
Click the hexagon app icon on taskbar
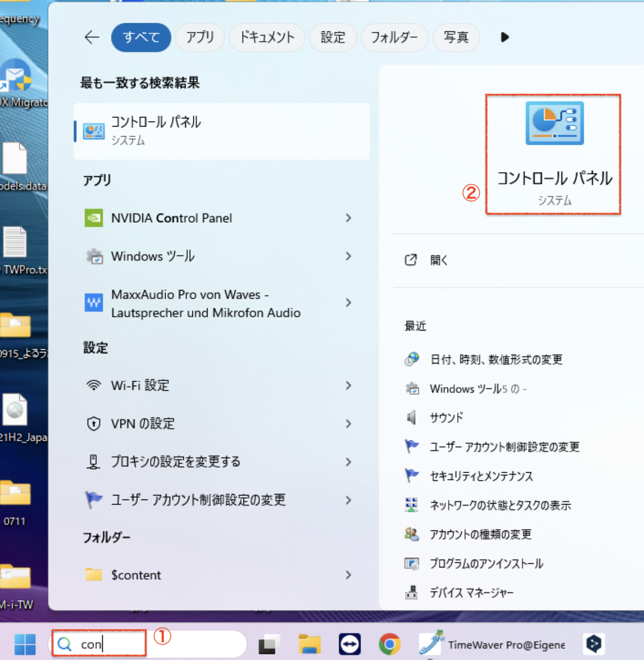tap(593, 644)
